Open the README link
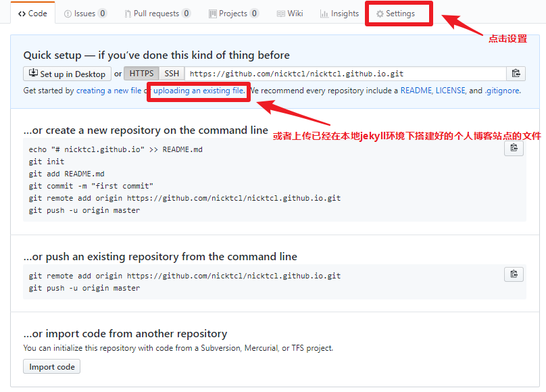 (416, 91)
